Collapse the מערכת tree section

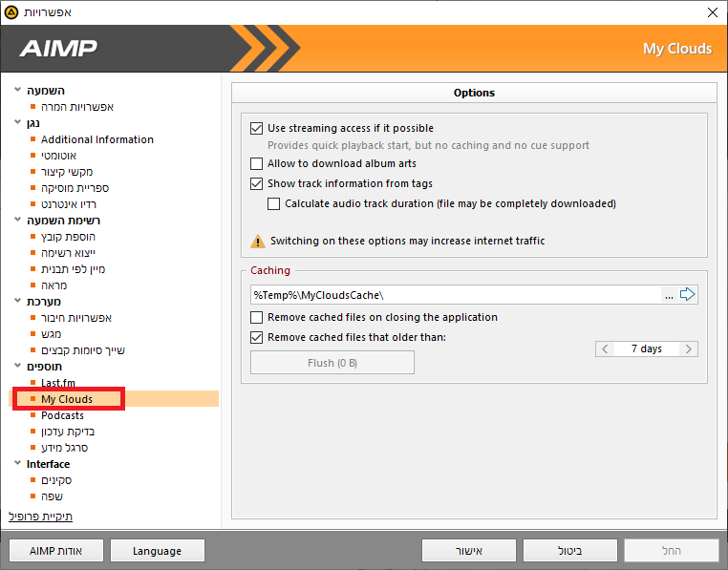[x=17, y=301]
